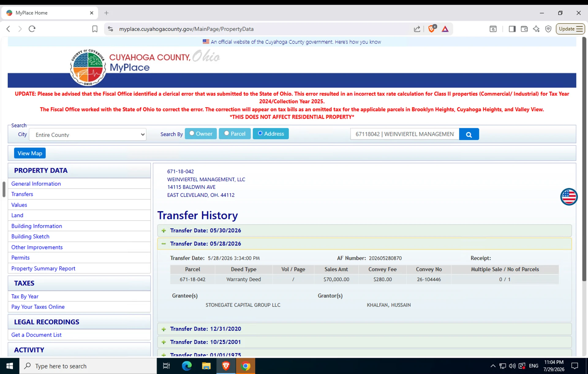Select the Address search radio button
The image size is (588, 374).
260,133
